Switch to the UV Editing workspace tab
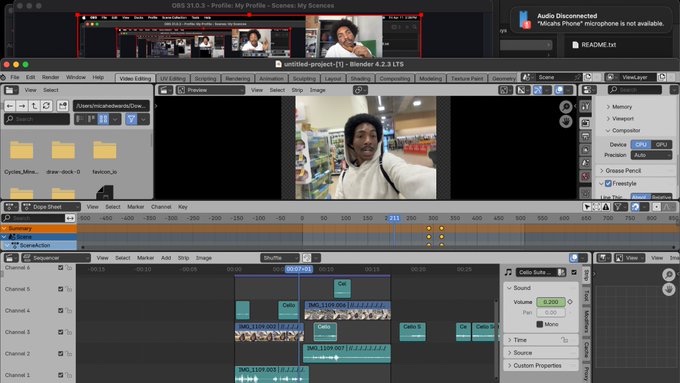This screenshot has width=680, height=383. coord(173,79)
